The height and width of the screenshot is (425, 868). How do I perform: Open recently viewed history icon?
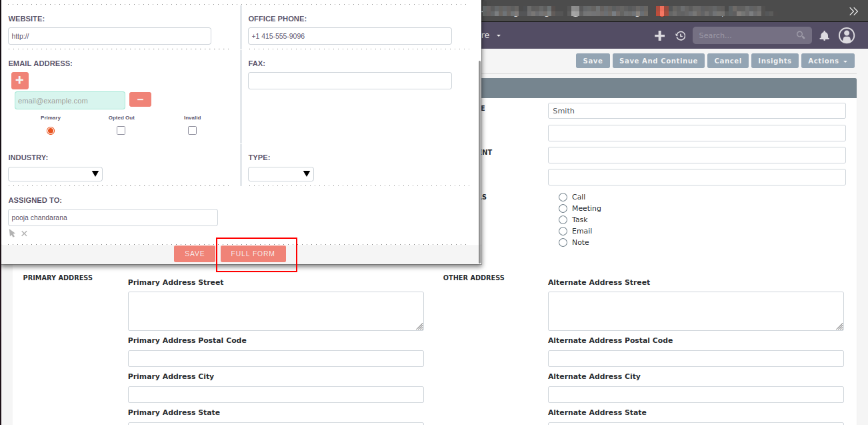(680, 35)
